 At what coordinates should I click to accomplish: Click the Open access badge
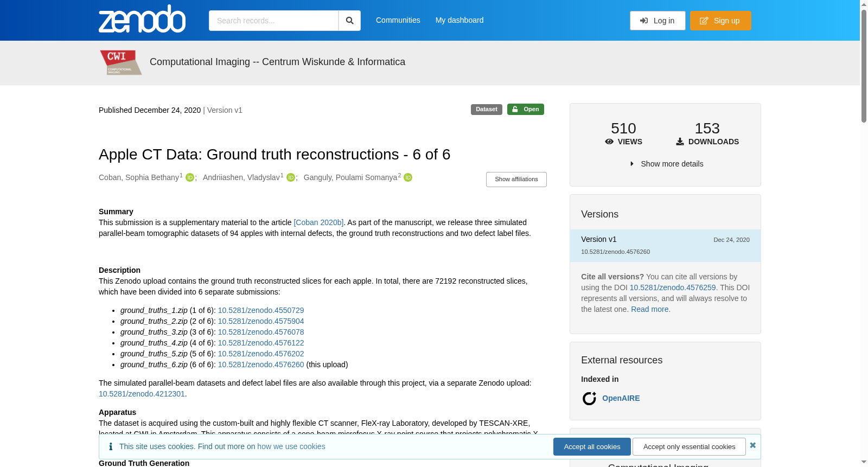pyautogui.click(x=526, y=110)
